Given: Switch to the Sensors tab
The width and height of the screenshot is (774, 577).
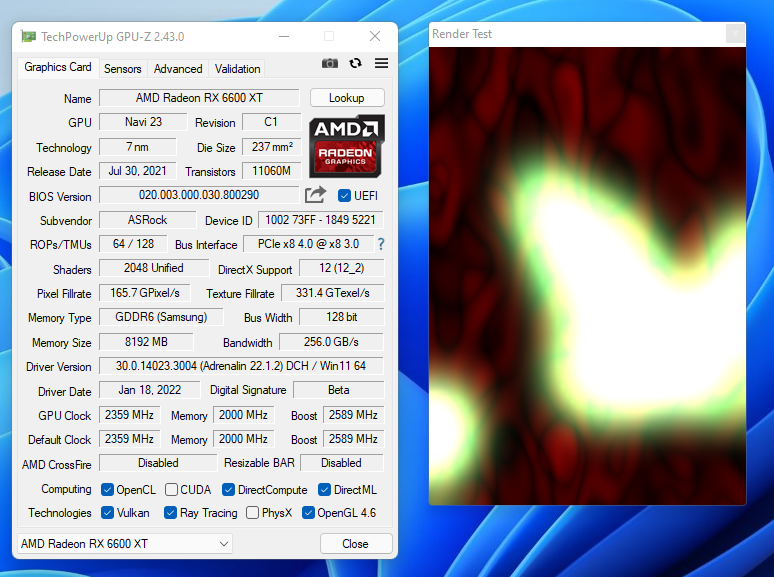Looking at the screenshot, I should coord(122,69).
